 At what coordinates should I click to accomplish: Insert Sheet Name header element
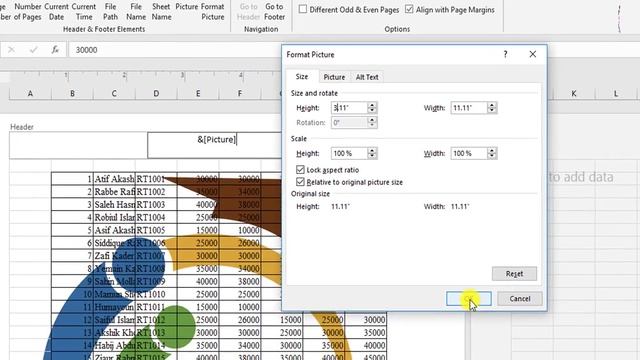pos(161,12)
